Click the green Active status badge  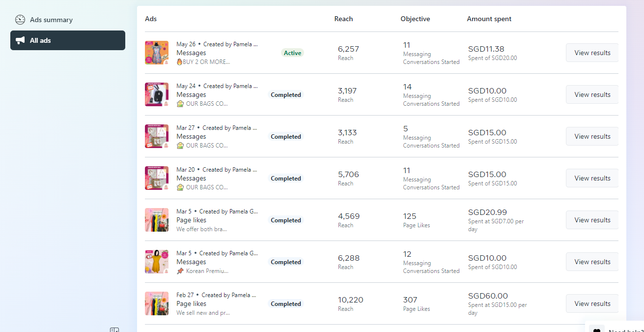coord(292,53)
